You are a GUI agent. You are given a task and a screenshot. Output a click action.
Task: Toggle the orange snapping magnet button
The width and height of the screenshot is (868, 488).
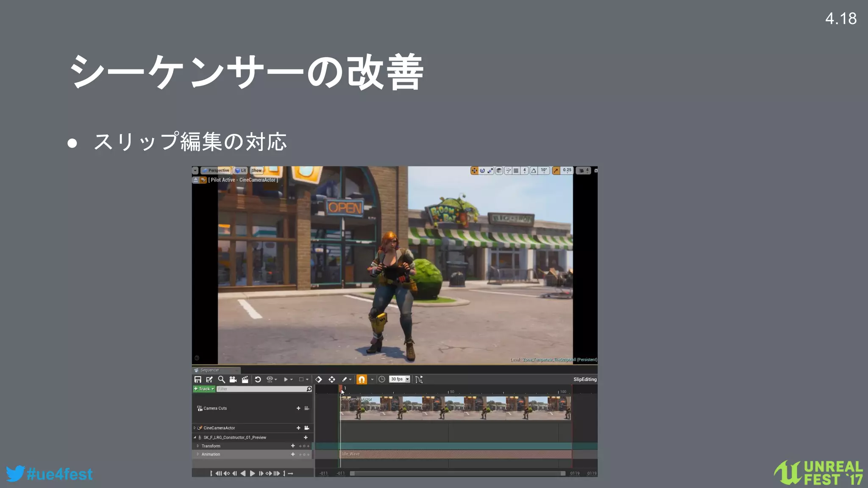point(362,380)
